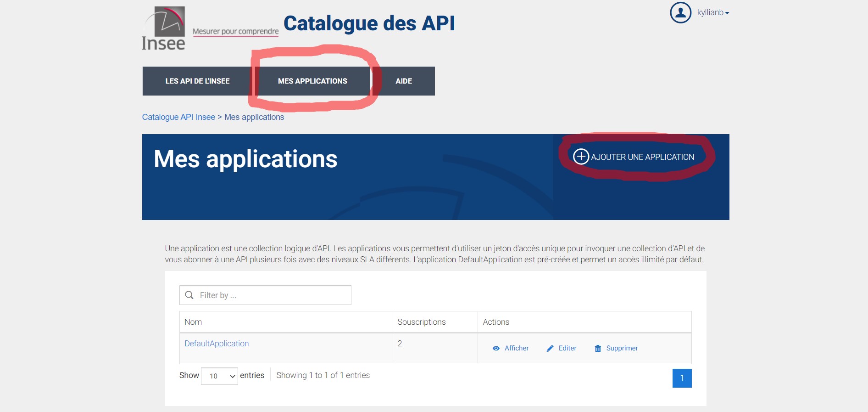Click the pencil edit icon
The image size is (868, 412).
pyautogui.click(x=550, y=348)
